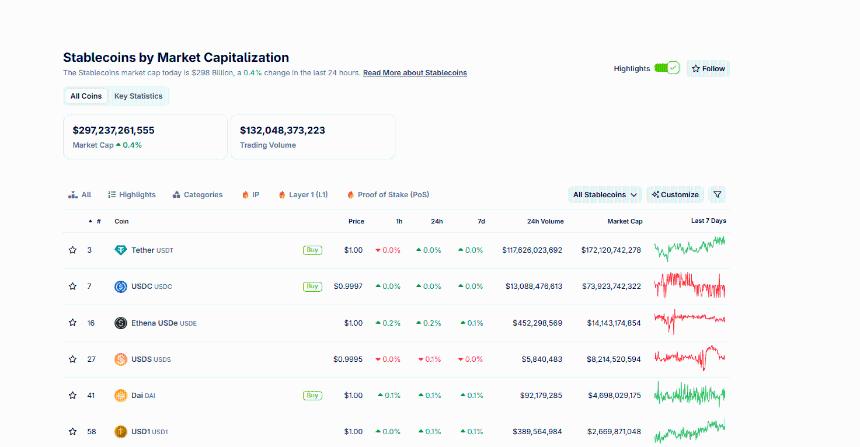This screenshot has height=447, width=860.
Task: Star the Ethena USDe row
Action: (72, 322)
